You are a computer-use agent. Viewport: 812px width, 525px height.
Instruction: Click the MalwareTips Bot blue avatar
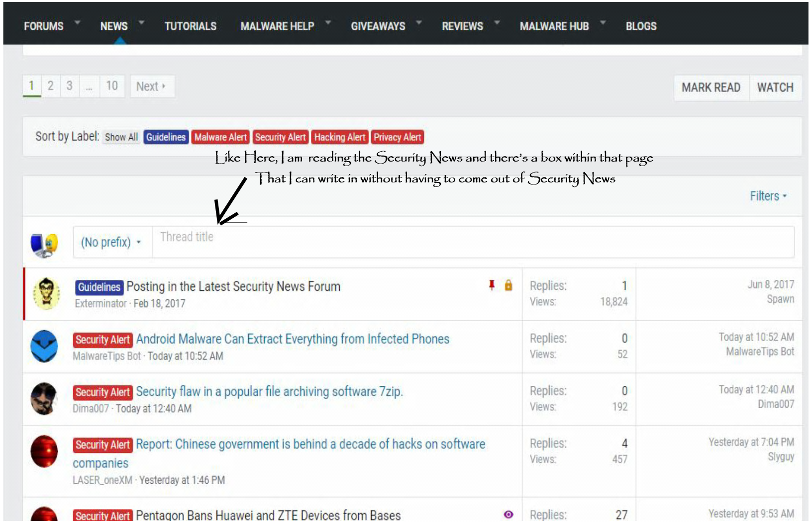(44, 346)
